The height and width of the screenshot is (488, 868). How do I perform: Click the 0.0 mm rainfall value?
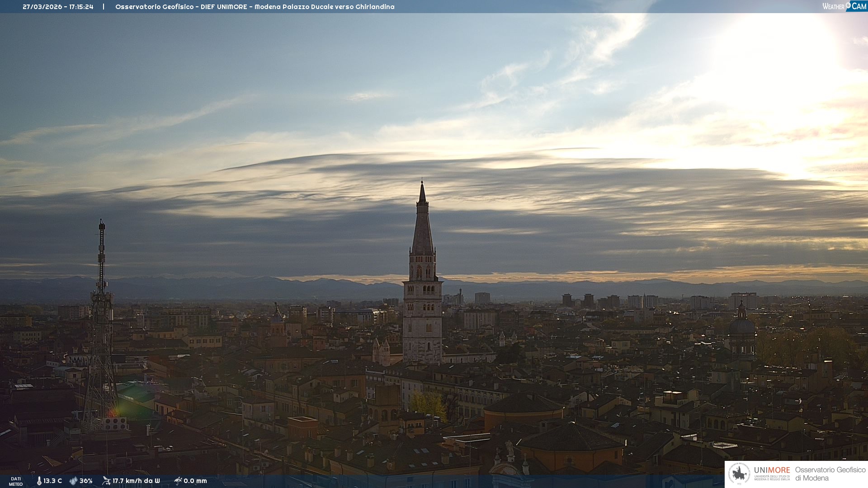195,481
